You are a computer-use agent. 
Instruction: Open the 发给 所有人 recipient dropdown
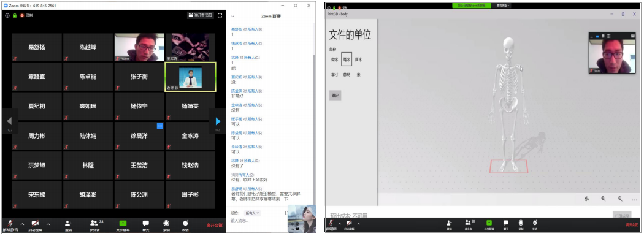(253, 213)
